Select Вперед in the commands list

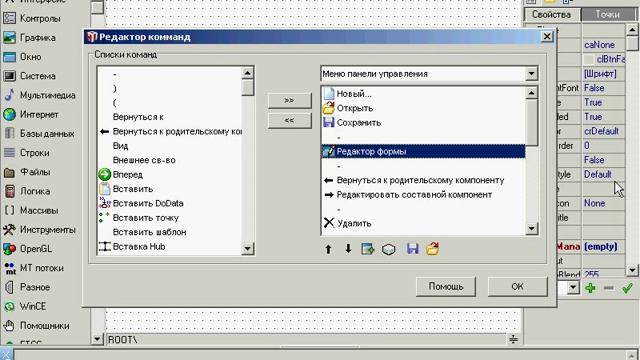click(170, 175)
